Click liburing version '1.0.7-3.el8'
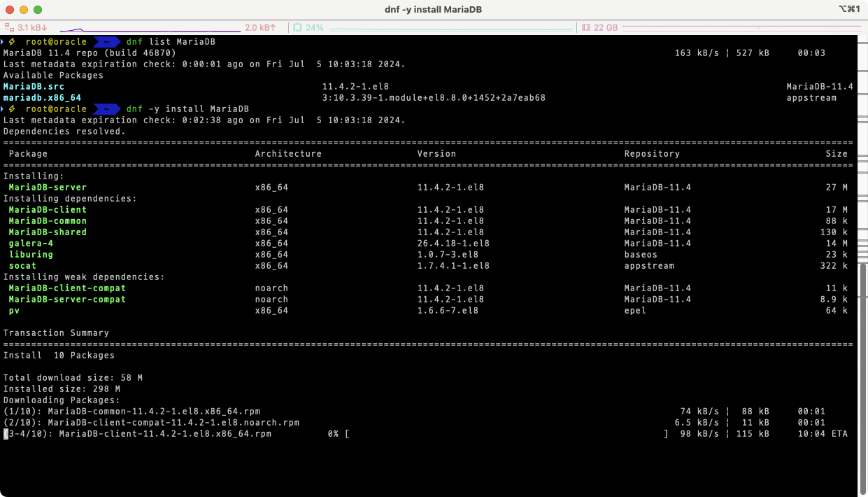 coord(448,255)
